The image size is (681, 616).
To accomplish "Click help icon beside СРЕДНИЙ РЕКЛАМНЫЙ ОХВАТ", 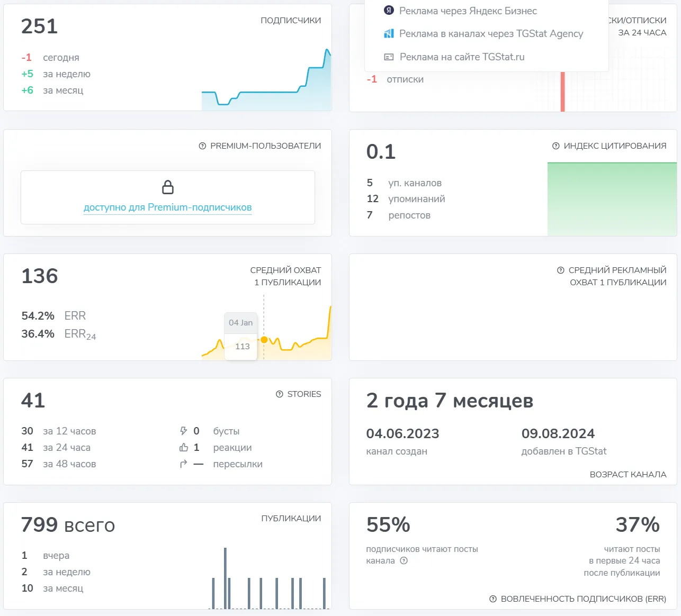I will 561,270.
